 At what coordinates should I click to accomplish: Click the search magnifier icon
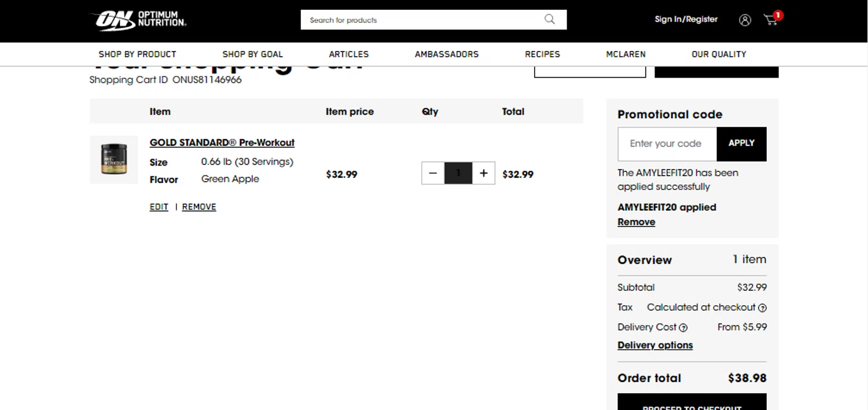coord(550,19)
